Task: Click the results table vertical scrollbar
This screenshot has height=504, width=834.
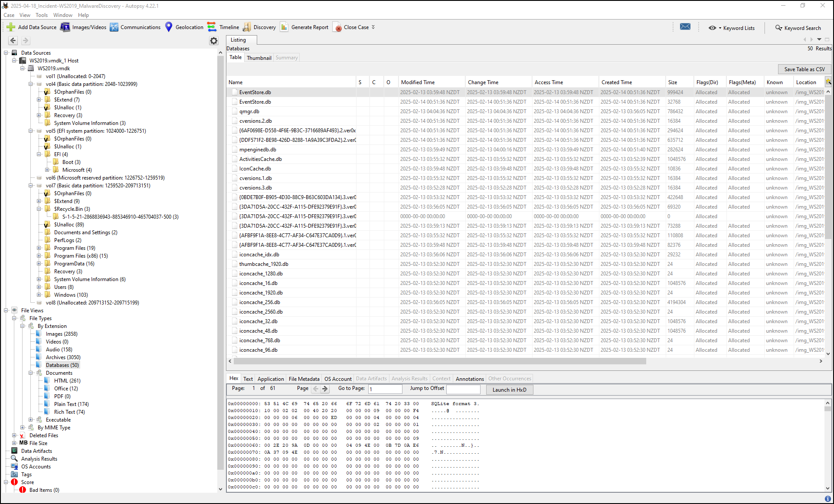Action: pos(828,167)
